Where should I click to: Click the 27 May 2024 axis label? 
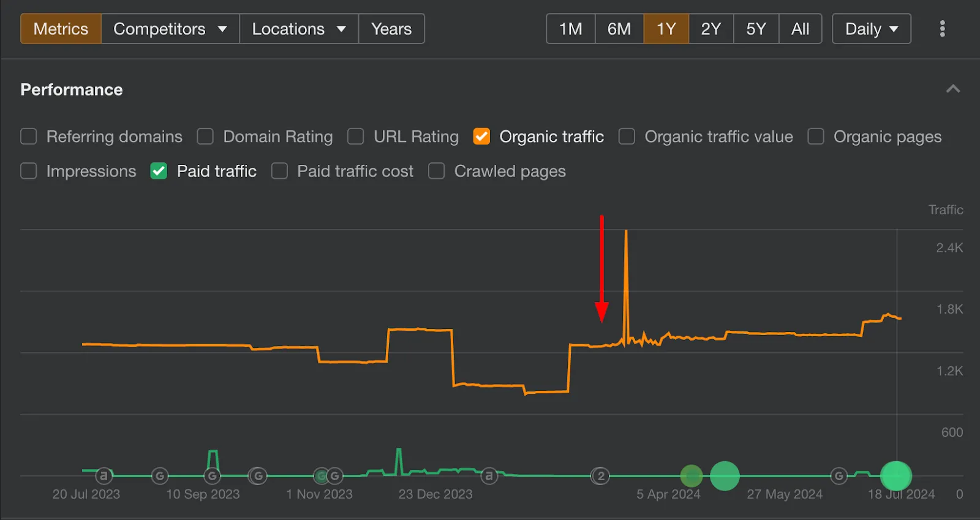[785, 494]
